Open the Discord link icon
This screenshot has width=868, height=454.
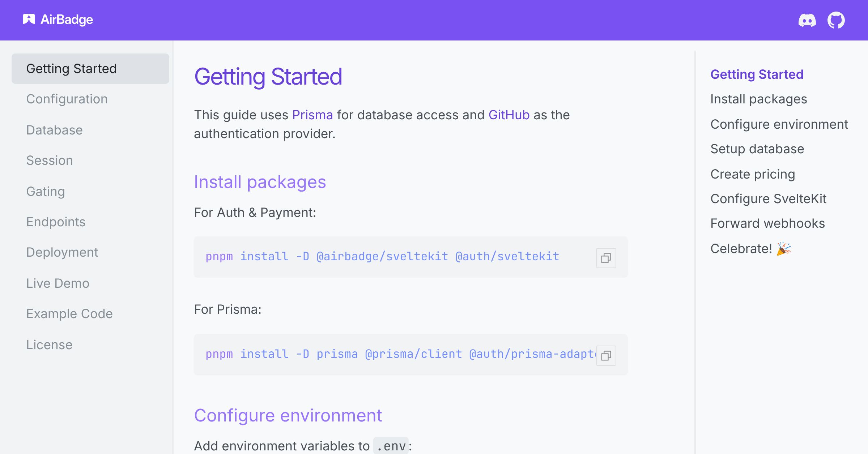pyautogui.click(x=807, y=20)
